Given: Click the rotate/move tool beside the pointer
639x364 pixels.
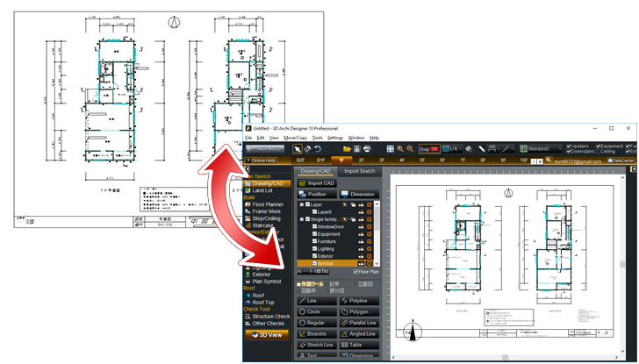Looking at the screenshot, I should [x=308, y=149].
